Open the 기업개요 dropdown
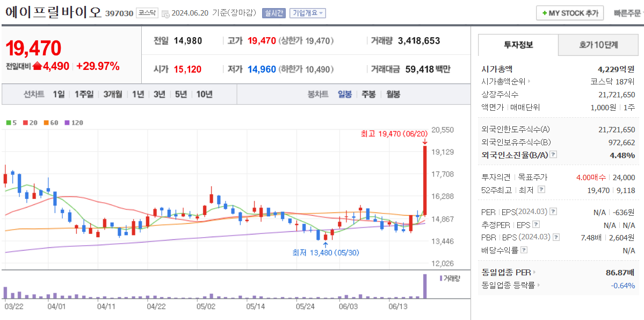 (308, 13)
